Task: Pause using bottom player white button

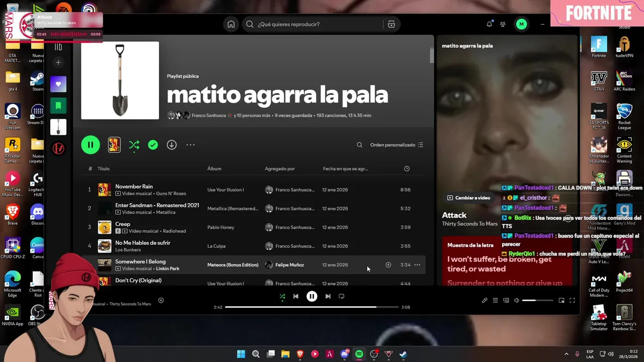Action: tap(312, 297)
